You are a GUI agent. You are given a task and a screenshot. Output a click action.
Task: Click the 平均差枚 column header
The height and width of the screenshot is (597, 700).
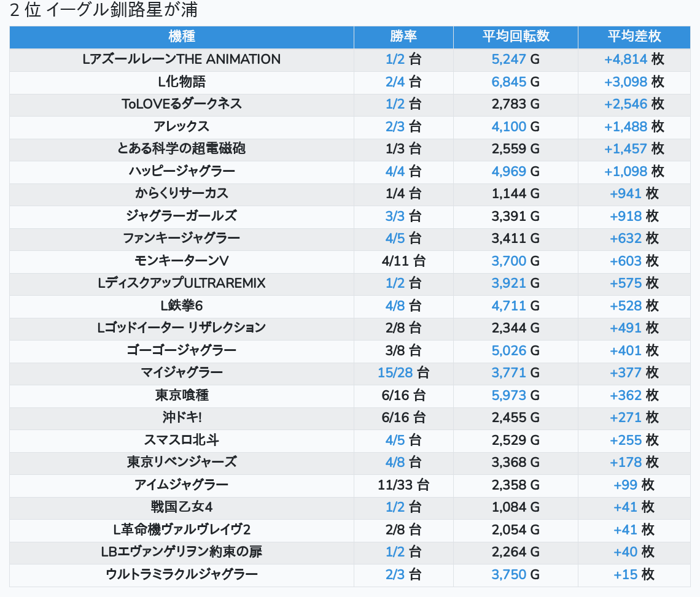point(634,37)
